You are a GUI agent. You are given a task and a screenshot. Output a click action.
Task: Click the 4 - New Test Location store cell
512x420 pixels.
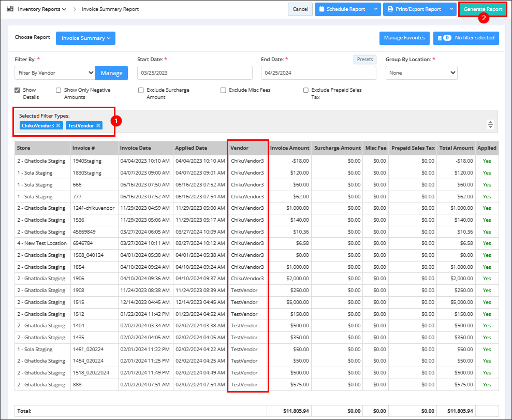(42, 243)
